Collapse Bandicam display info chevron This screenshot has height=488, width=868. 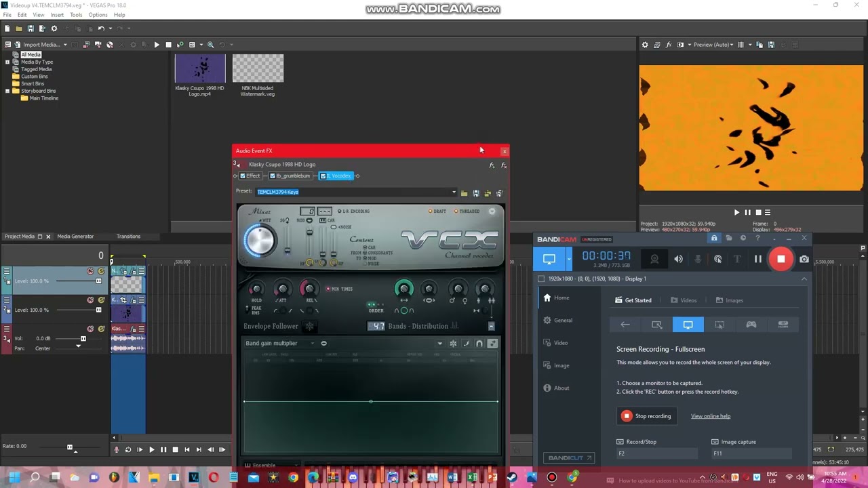[x=804, y=279]
